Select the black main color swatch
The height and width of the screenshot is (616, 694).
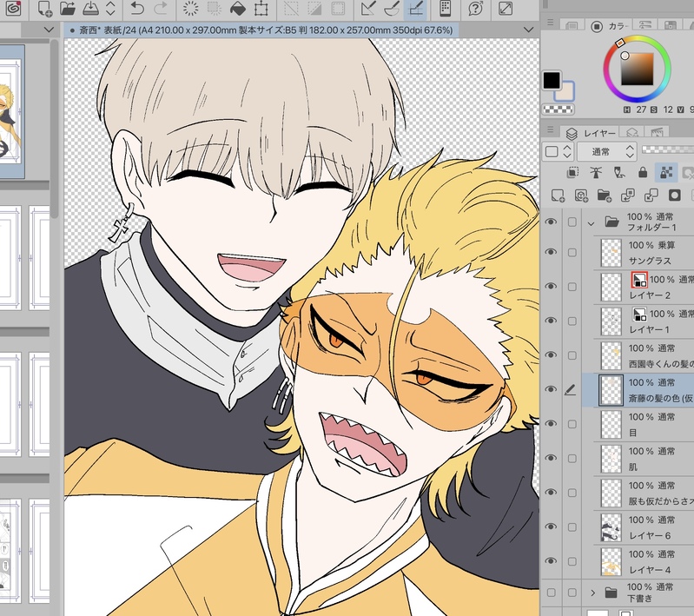552,80
